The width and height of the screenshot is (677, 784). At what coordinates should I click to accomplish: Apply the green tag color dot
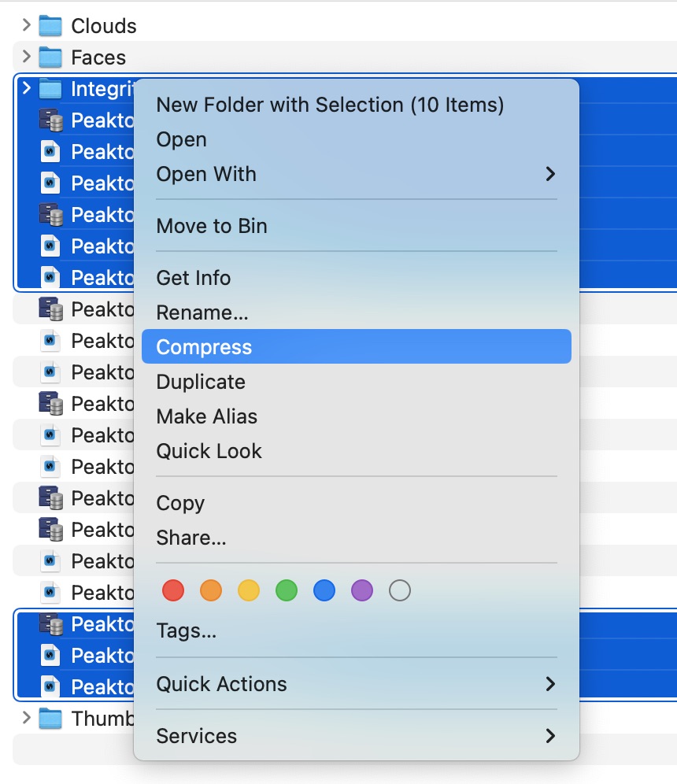coord(287,590)
